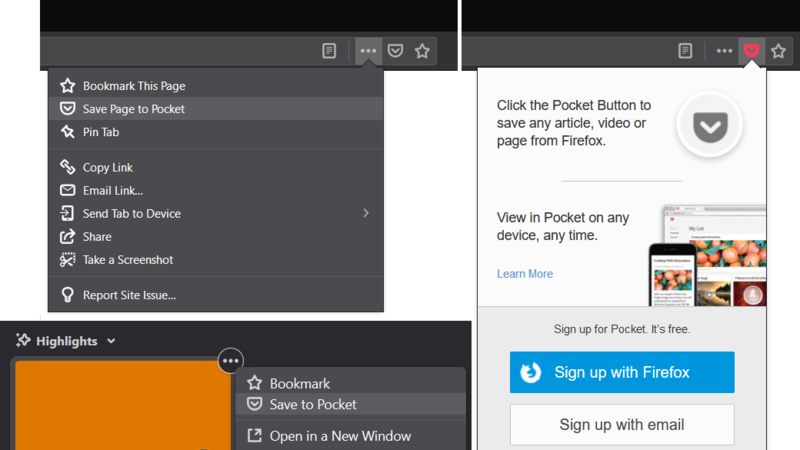Select Email Link... entry
Image resolution: width=800 pixels, height=450 pixels.
click(216, 190)
